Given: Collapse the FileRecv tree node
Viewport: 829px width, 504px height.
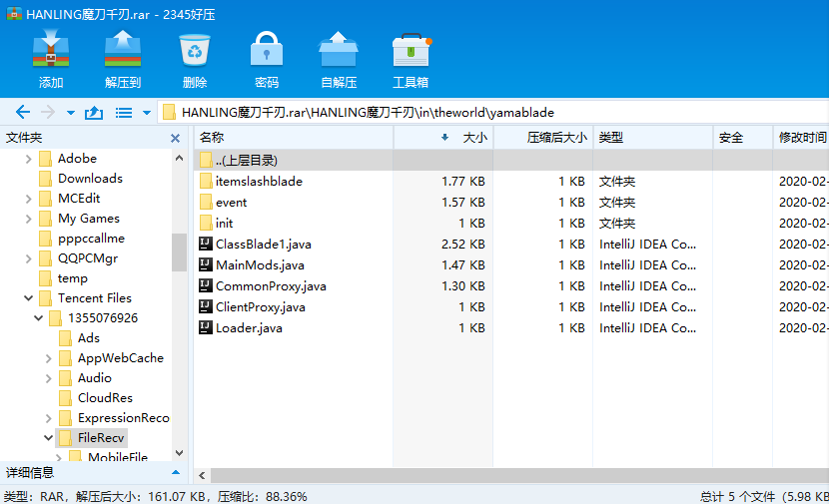Looking at the screenshot, I should pos(49,438).
